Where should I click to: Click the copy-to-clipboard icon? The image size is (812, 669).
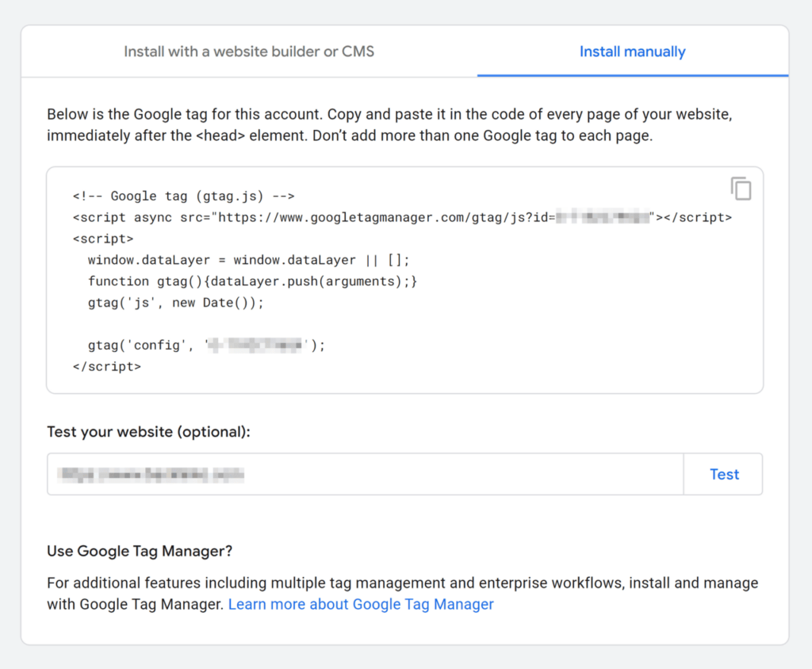tap(741, 189)
